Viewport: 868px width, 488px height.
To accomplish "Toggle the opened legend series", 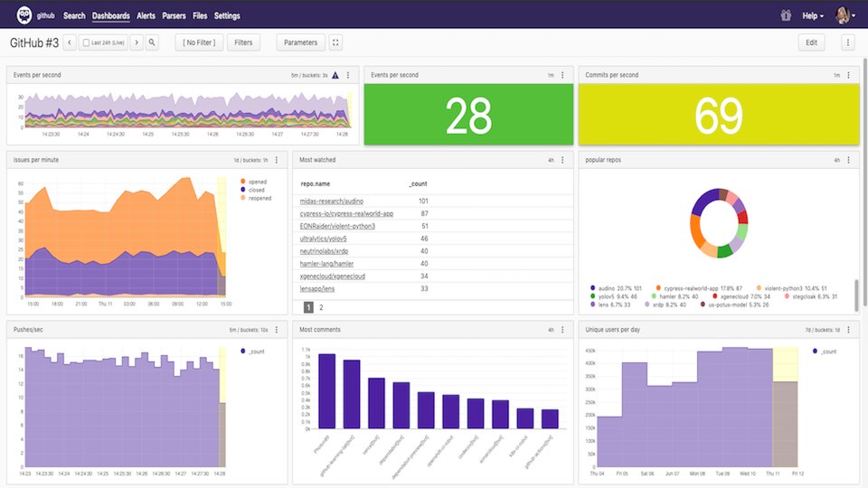I will (253, 182).
